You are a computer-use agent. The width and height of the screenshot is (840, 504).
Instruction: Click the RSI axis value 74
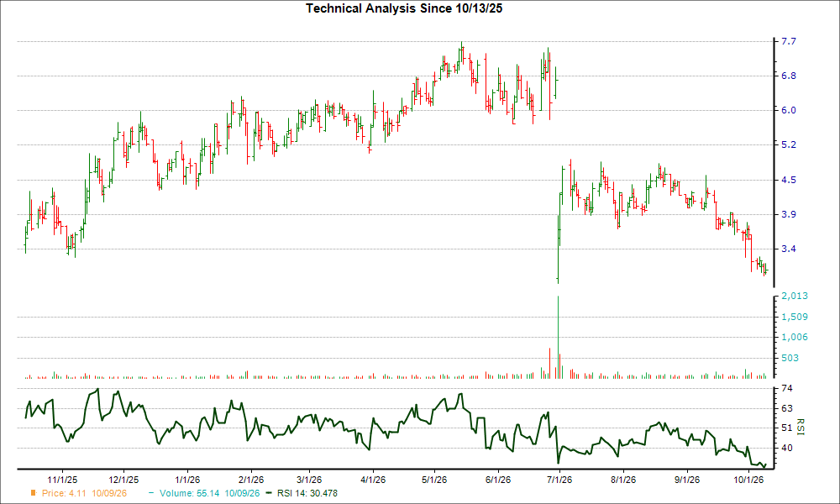[787, 388]
